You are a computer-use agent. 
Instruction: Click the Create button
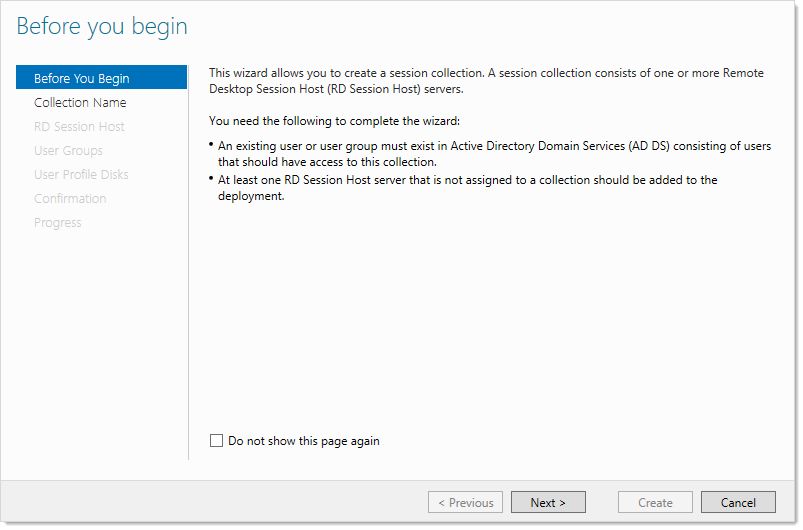(x=655, y=502)
